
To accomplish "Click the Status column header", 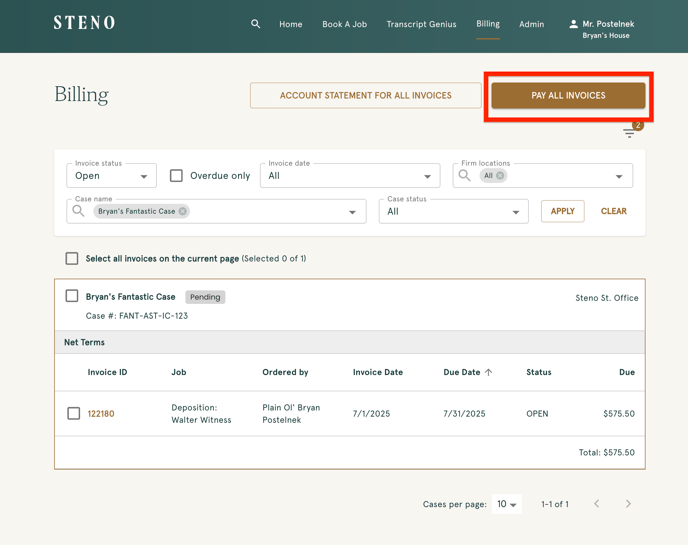I will point(539,372).
